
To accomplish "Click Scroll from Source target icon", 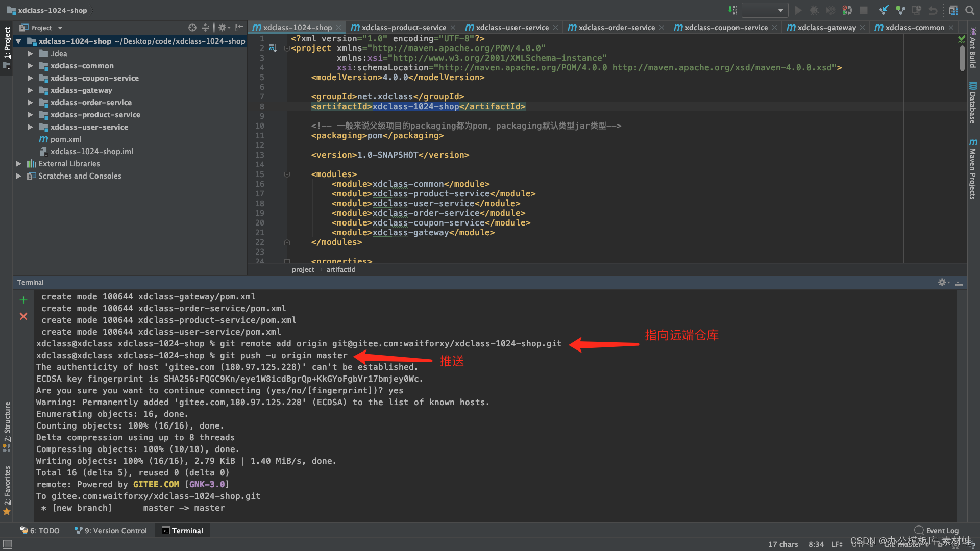I will click(x=192, y=28).
